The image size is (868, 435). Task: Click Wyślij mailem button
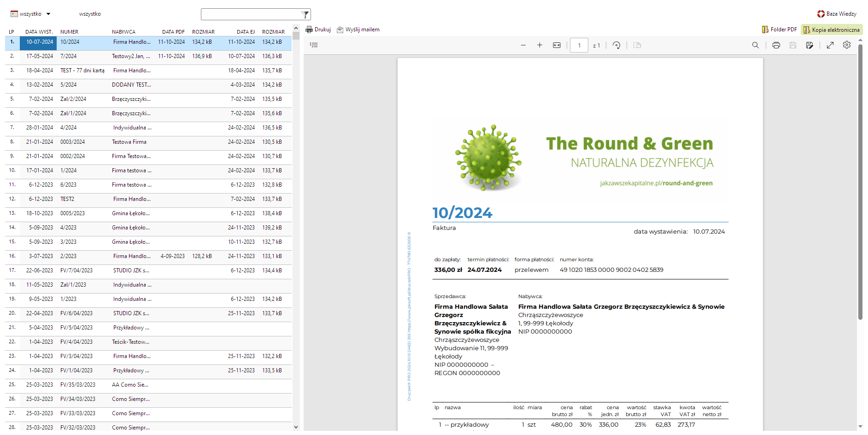(358, 29)
